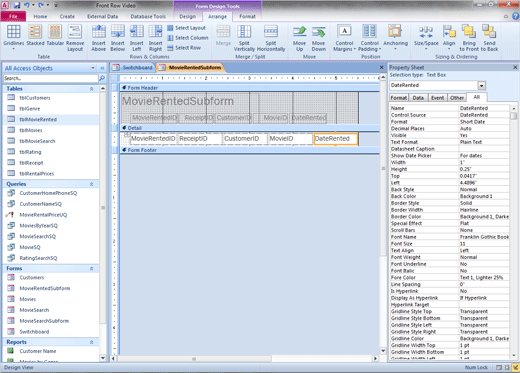Switch to the External Data tab
This screenshot has width=520, height=373.
tap(103, 16)
